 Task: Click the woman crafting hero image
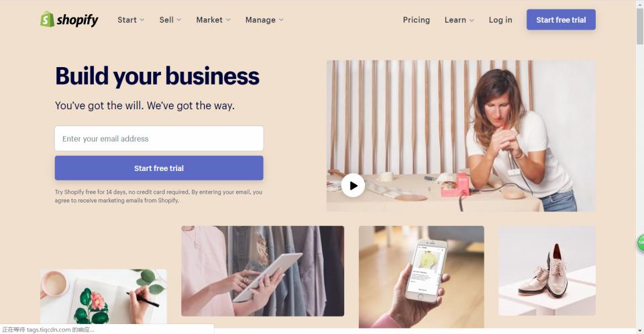[x=461, y=136]
